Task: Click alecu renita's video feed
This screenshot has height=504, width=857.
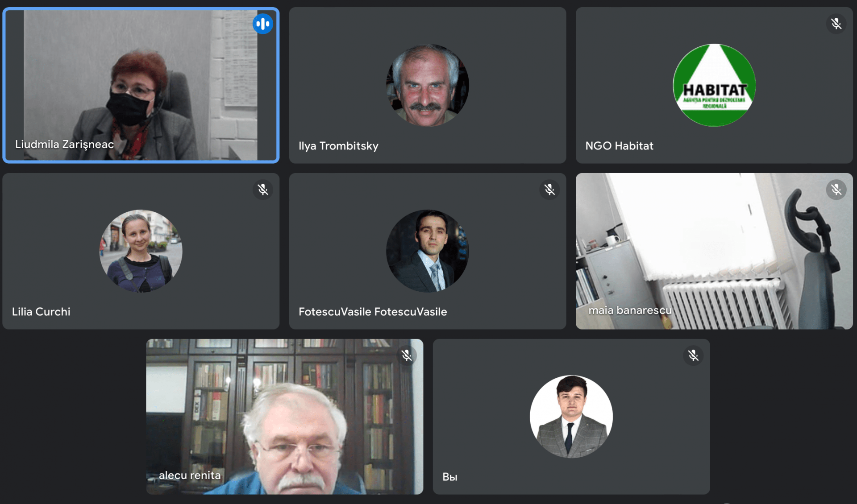Action: point(285,417)
